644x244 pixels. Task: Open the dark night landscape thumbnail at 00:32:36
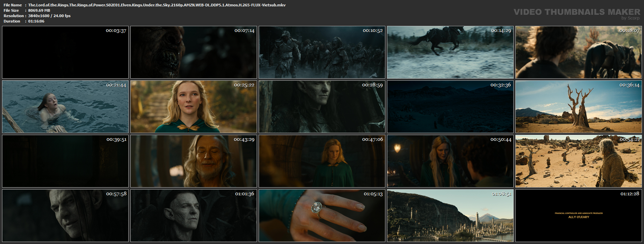click(x=450, y=107)
